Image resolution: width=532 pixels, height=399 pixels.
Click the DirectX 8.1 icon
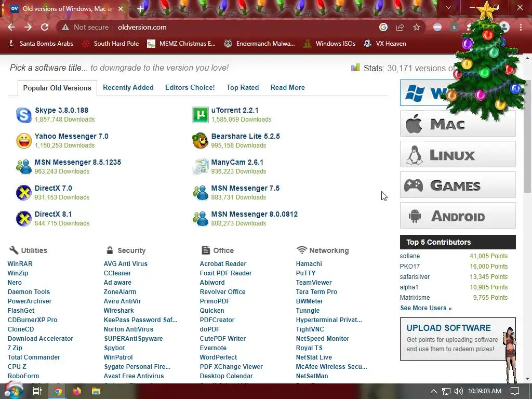point(24,219)
